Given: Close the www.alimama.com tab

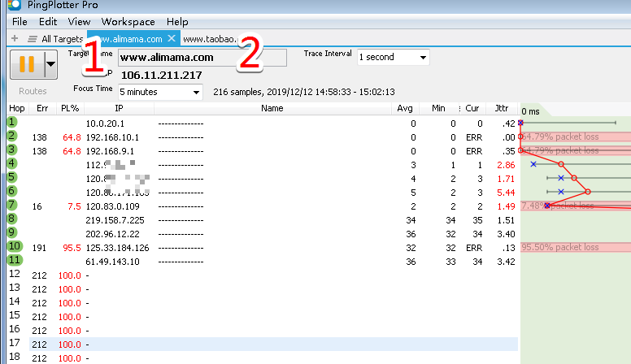Looking at the screenshot, I should (172, 39).
